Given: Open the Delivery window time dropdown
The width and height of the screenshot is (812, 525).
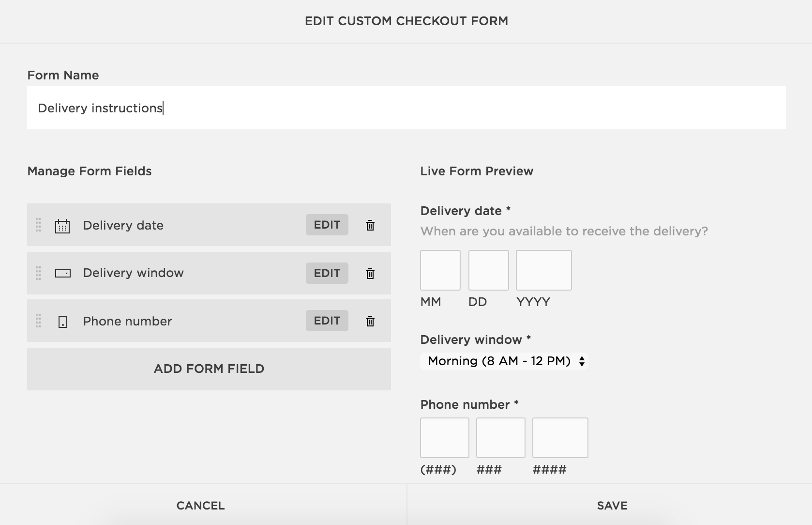Looking at the screenshot, I should pyautogui.click(x=504, y=361).
